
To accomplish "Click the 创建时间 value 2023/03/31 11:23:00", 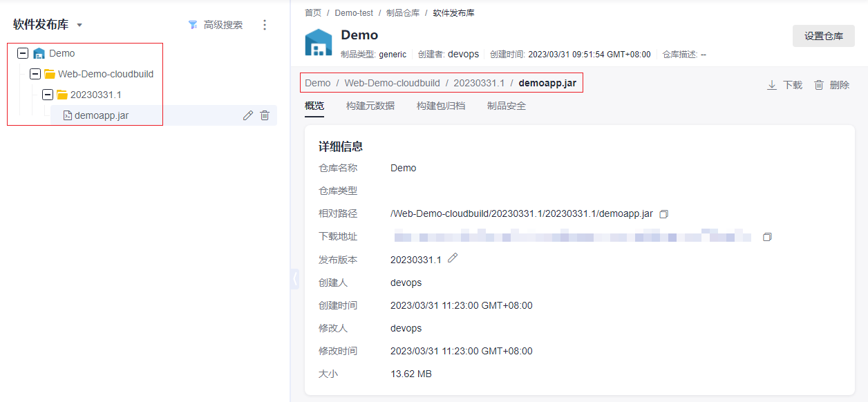I will click(462, 305).
